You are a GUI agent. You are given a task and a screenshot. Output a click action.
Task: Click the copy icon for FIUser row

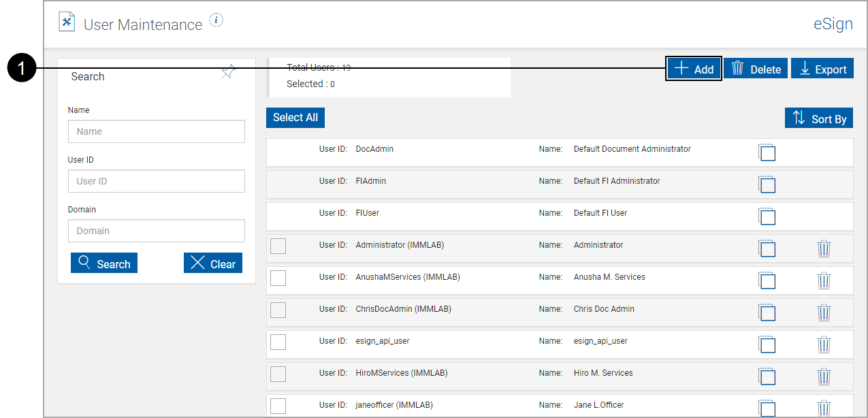[x=767, y=216]
